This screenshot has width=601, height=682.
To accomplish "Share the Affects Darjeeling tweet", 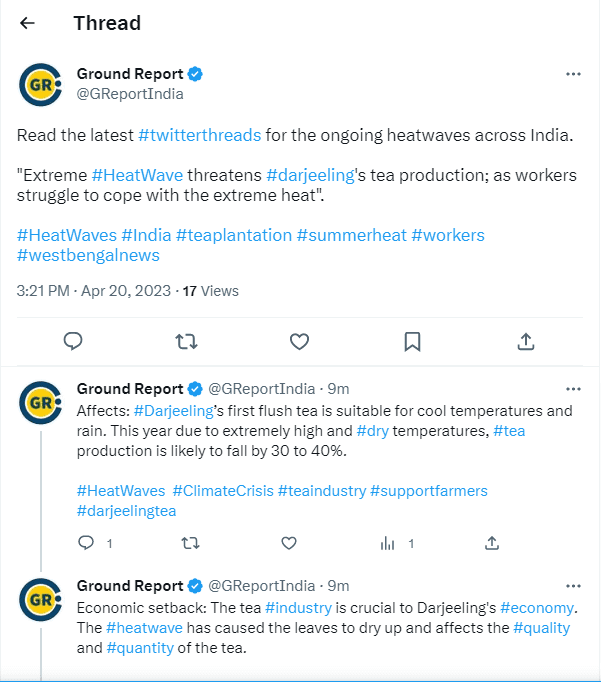I will 492,543.
